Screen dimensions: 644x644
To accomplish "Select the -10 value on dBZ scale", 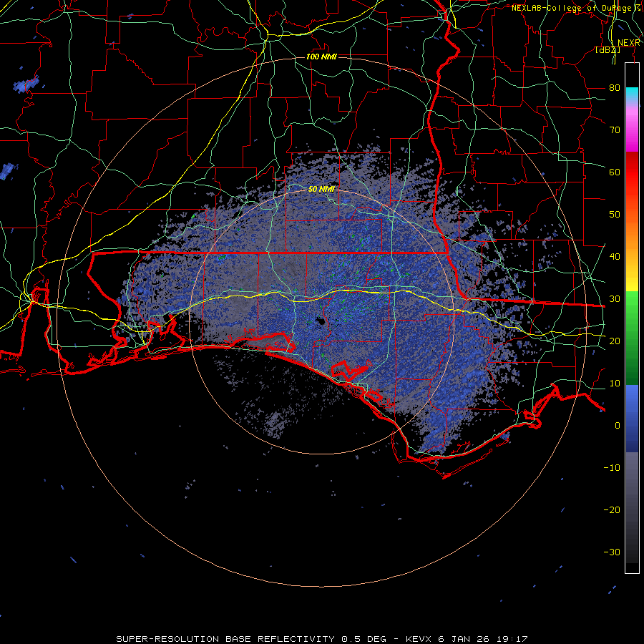I will [612, 468].
